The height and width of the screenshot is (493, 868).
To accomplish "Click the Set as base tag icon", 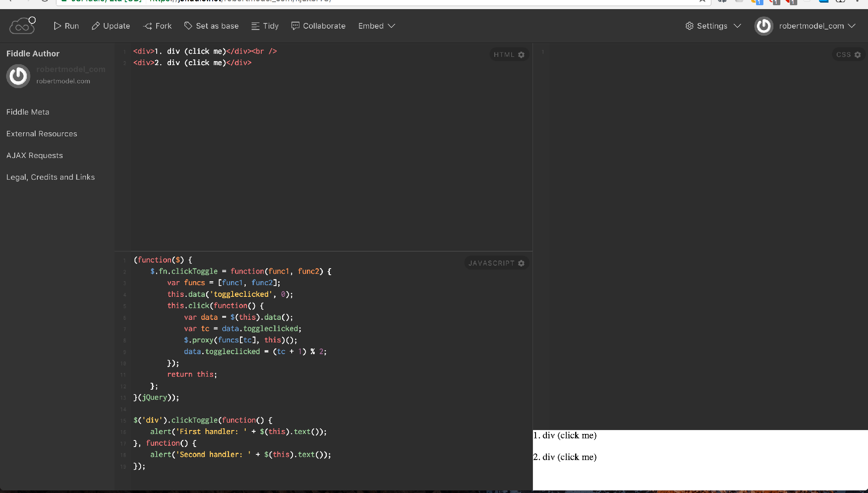I will point(187,26).
